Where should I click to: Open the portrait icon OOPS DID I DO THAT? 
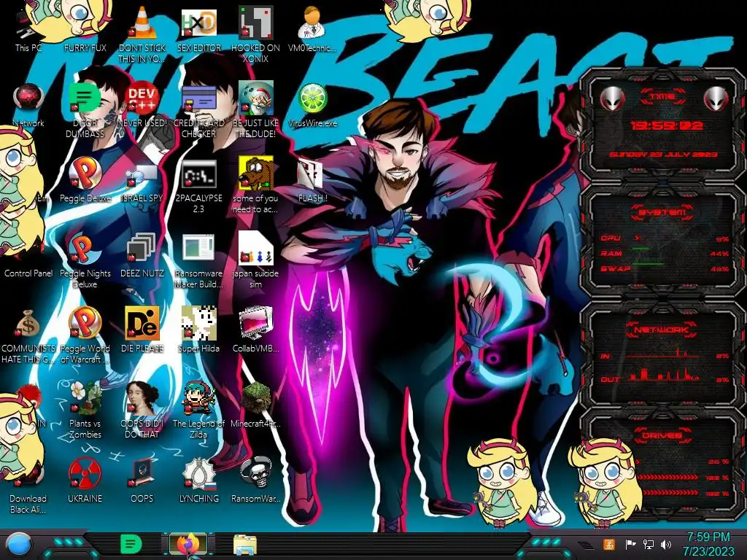tap(142, 398)
